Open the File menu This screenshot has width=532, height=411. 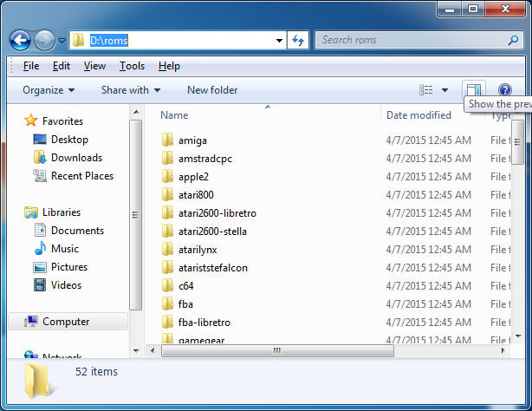pyautogui.click(x=31, y=66)
